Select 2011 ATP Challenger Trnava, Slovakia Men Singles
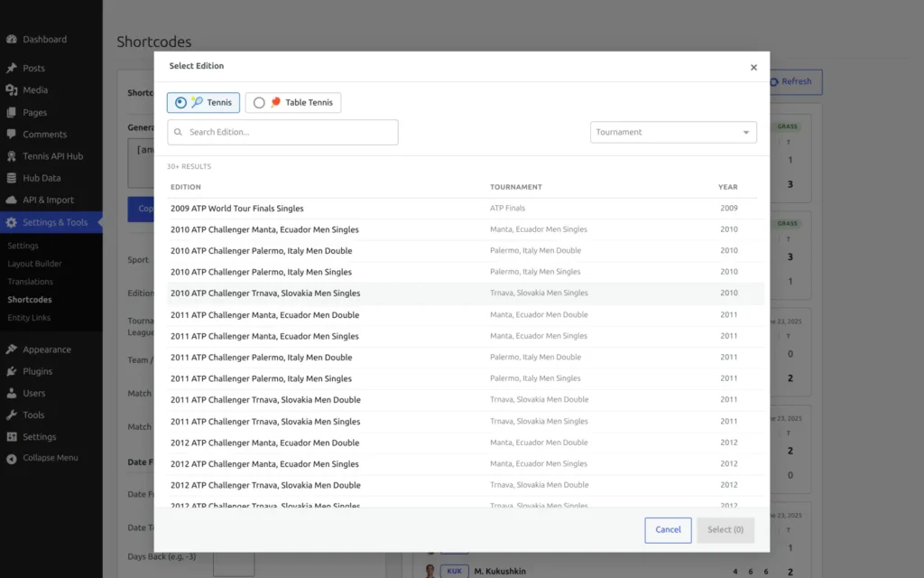This screenshot has height=578, width=924. [x=466, y=422]
